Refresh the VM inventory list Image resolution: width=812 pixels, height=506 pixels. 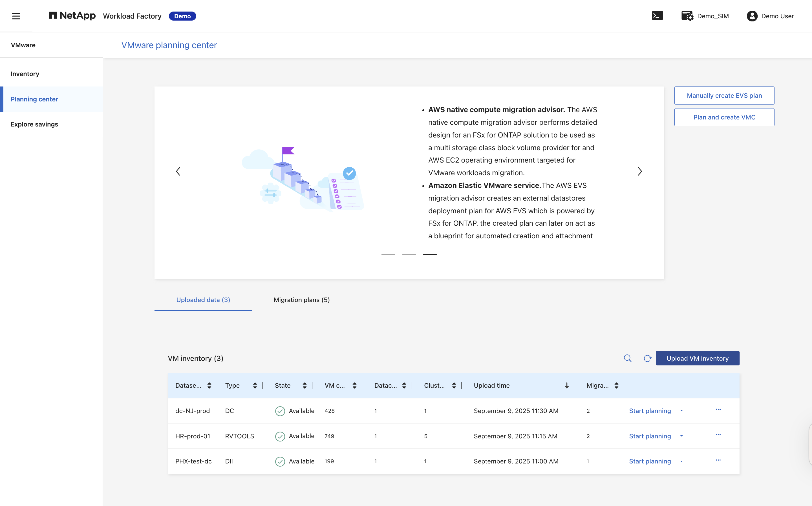point(648,358)
